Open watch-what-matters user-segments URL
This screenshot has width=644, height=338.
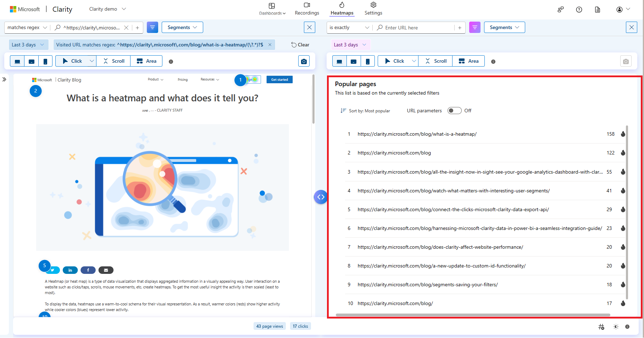click(454, 191)
